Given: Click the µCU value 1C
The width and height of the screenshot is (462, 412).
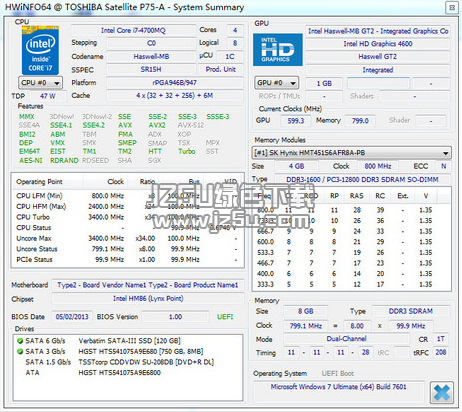Looking at the screenshot, I should pos(230,56).
